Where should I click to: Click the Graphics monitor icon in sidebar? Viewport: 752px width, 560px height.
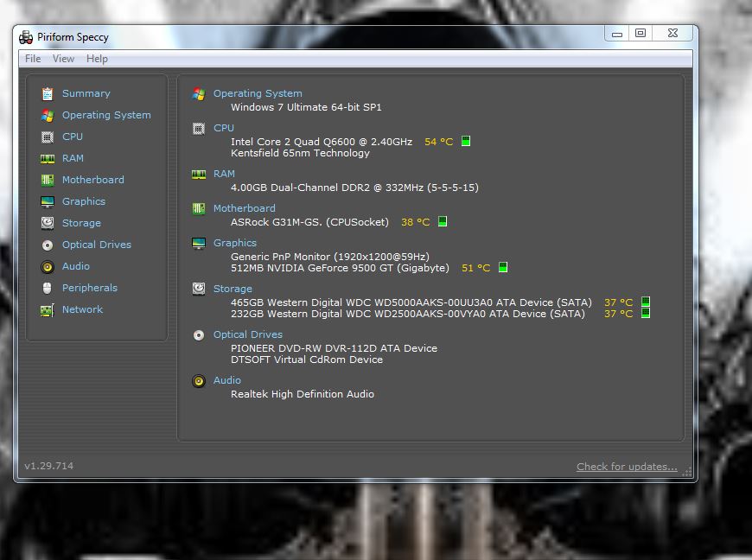pos(48,202)
